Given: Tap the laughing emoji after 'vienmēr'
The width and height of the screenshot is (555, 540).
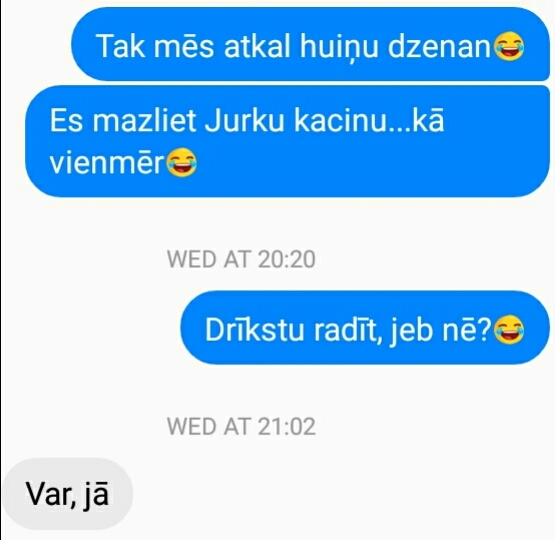Looking at the screenshot, I should coord(181,162).
